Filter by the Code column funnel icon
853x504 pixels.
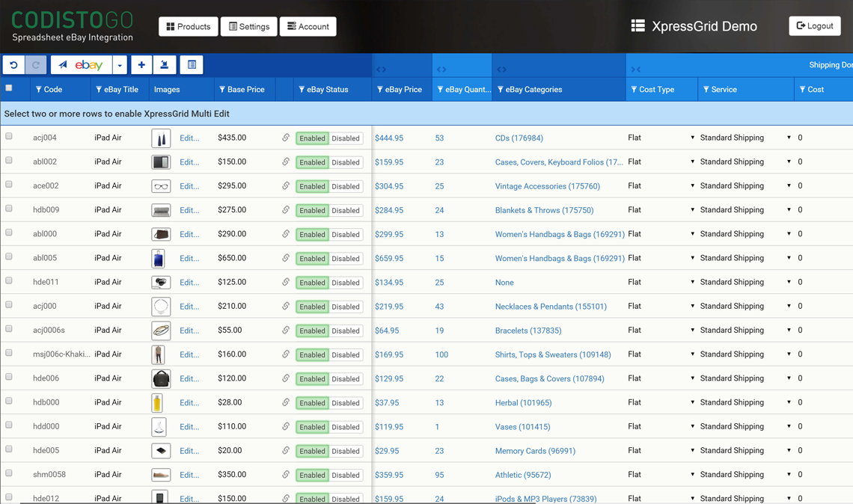[39, 90]
